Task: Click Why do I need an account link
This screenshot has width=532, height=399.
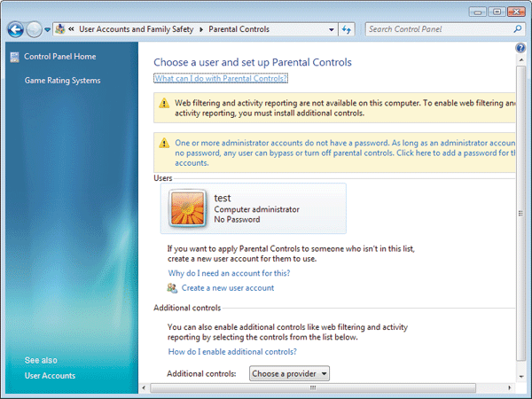Action: point(229,273)
